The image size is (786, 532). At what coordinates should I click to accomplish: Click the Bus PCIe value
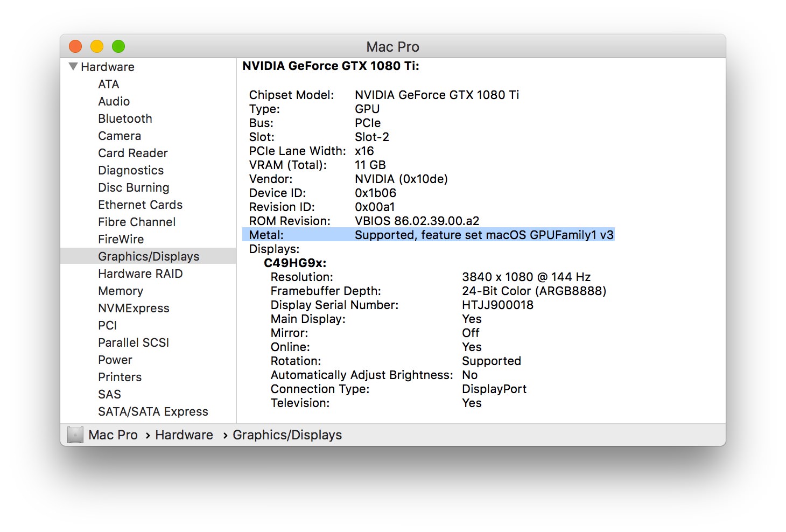tap(368, 123)
